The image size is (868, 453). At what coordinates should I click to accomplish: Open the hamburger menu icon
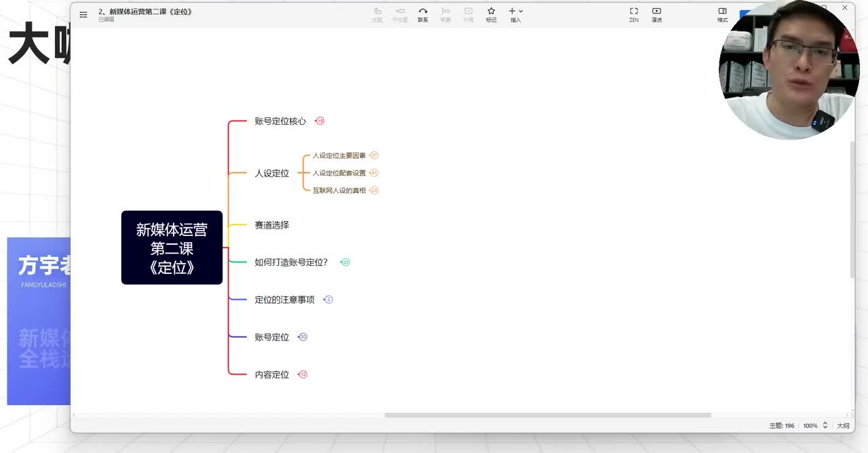pyautogui.click(x=83, y=14)
